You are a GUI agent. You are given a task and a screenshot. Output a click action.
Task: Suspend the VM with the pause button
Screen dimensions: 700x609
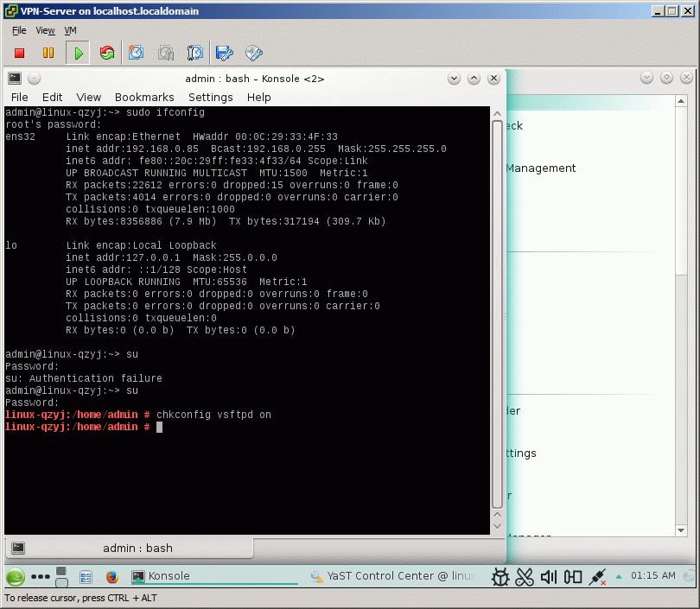click(48, 53)
